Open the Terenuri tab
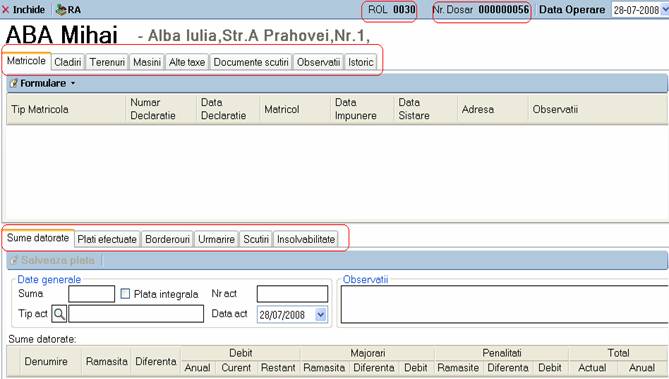669x379 pixels. point(107,62)
